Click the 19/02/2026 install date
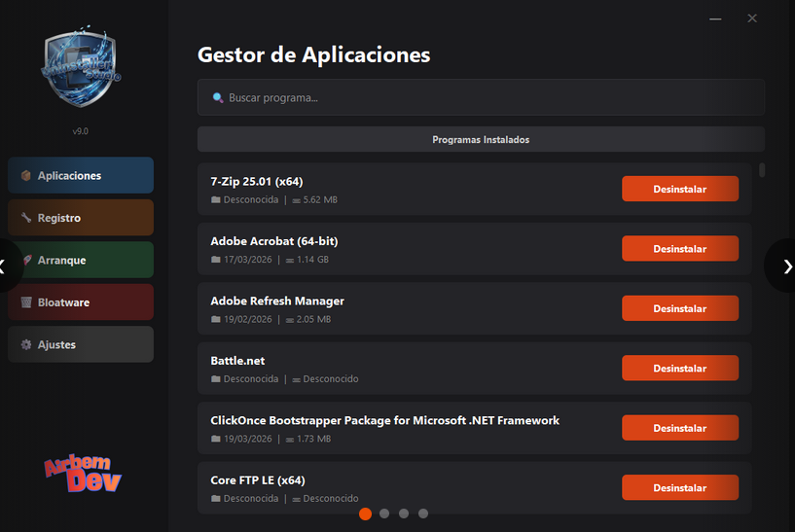This screenshot has height=532, width=795. click(x=248, y=319)
